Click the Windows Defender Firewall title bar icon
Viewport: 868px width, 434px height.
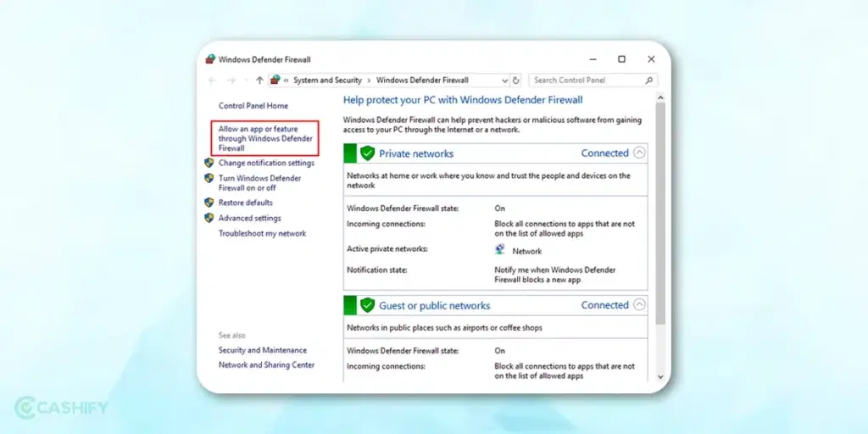210,59
